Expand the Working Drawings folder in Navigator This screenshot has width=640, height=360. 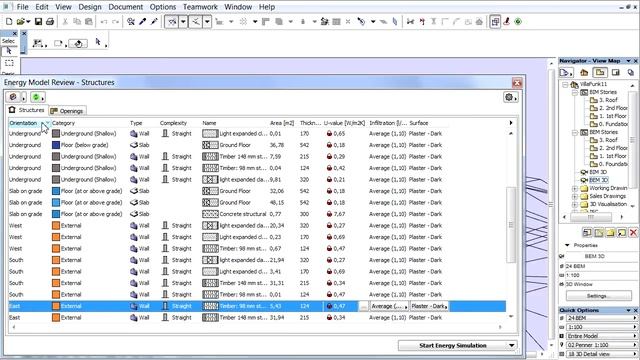[575, 189]
